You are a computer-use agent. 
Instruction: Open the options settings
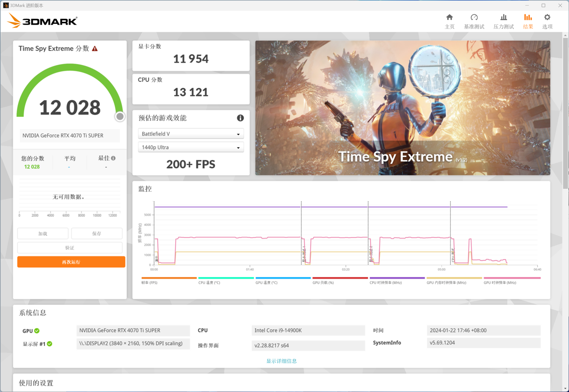click(x=547, y=21)
